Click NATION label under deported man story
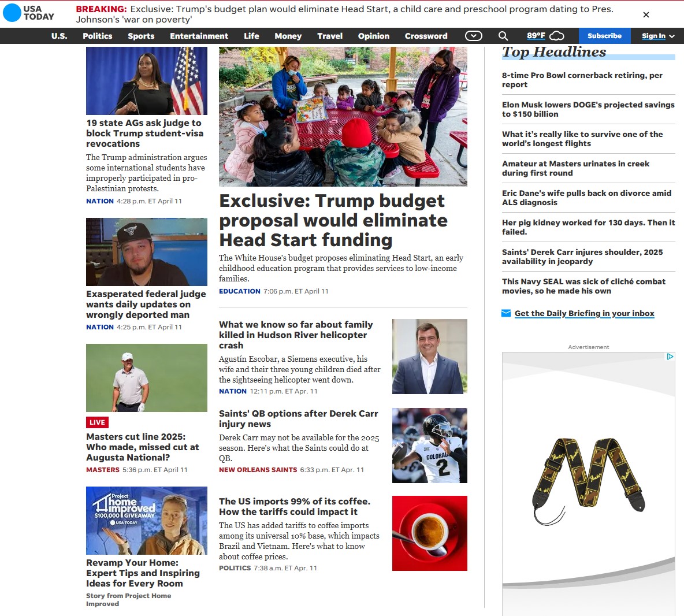 click(100, 326)
